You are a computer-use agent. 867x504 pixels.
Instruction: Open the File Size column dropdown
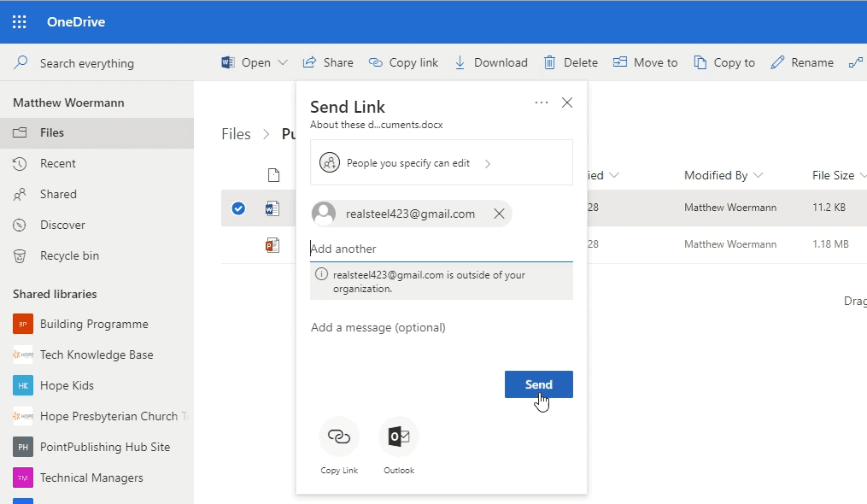862,175
